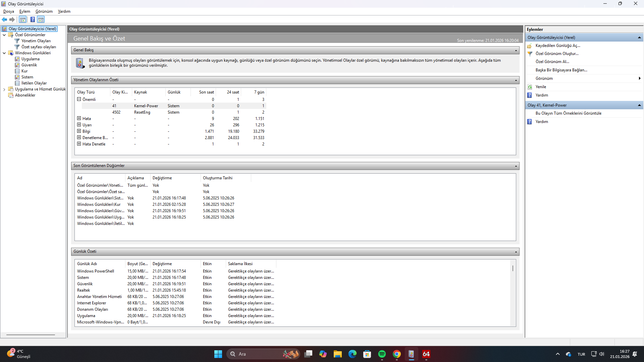Screen dimensions: 644x362
Task: Open the Windows Start menu
Action: pyautogui.click(x=218, y=354)
